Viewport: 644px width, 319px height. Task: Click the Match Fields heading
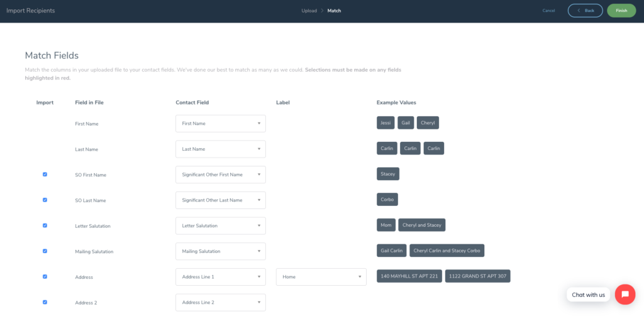pyautogui.click(x=52, y=55)
